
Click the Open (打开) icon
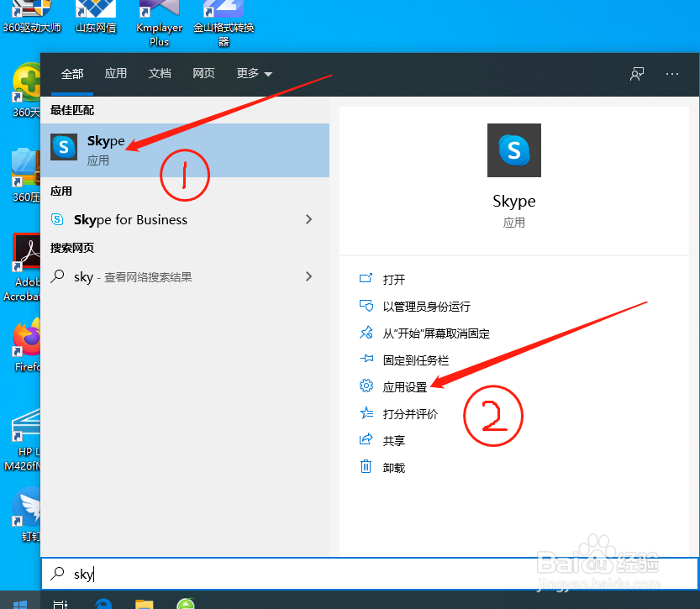click(366, 279)
